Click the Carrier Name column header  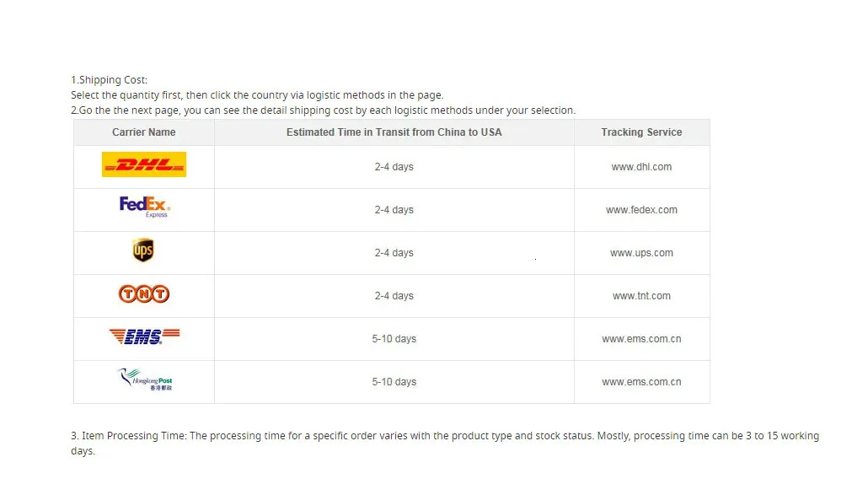[x=144, y=132]
